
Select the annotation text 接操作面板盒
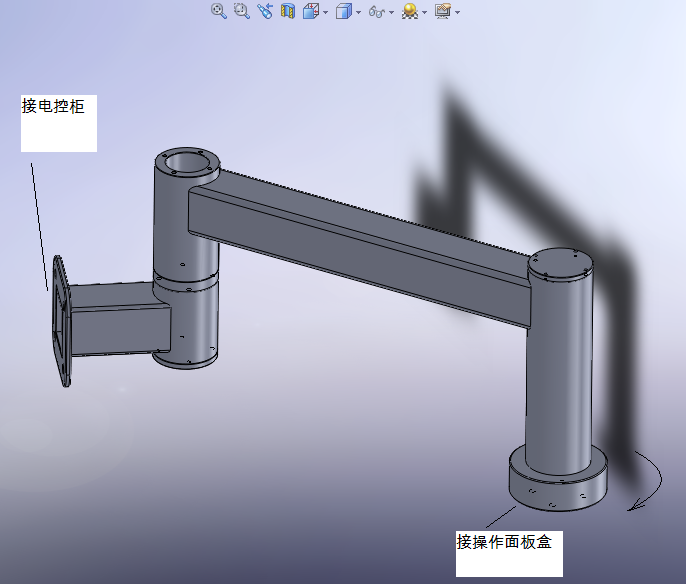click(x=504, y=542)
